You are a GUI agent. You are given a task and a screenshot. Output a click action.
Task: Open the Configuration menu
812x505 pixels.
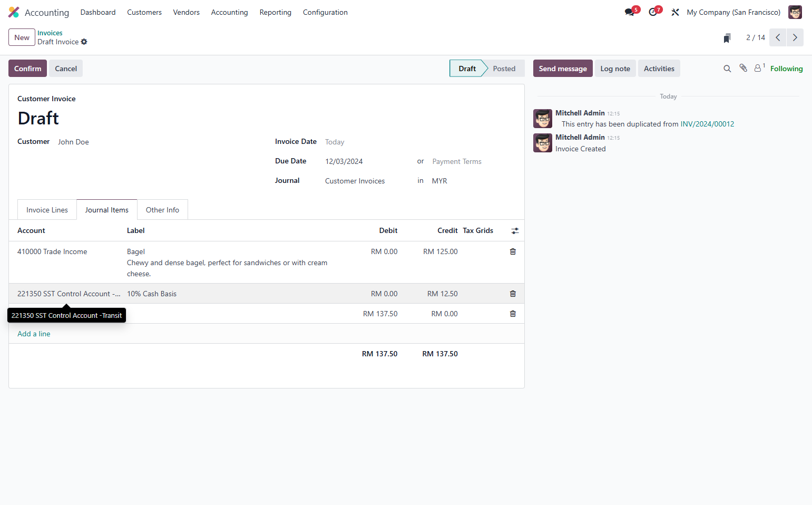[325, 12]
